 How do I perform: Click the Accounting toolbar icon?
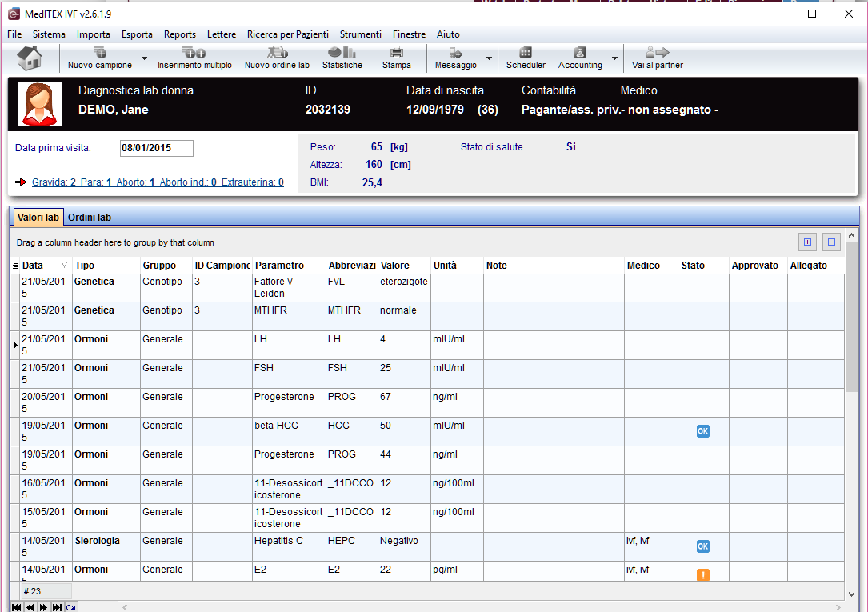coord(580,58)
